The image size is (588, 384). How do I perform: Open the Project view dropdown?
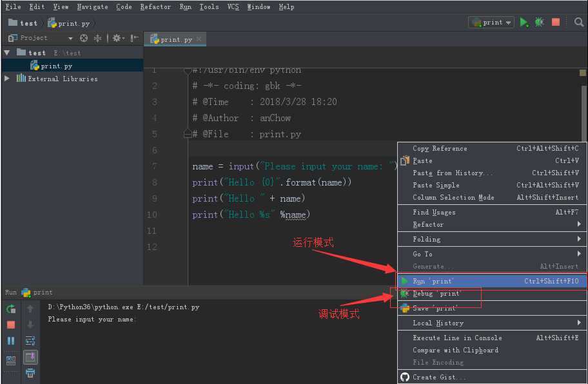pos(70,38)
